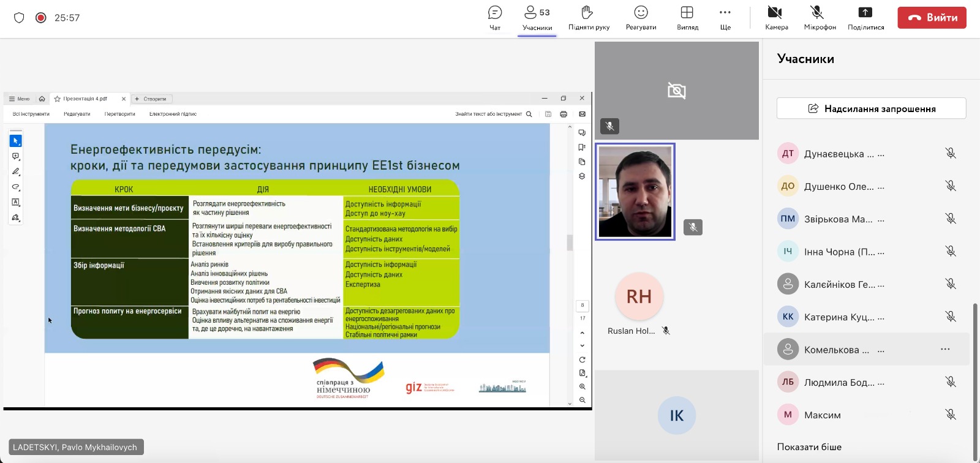Toggle the participants panel

coord(537,18)
